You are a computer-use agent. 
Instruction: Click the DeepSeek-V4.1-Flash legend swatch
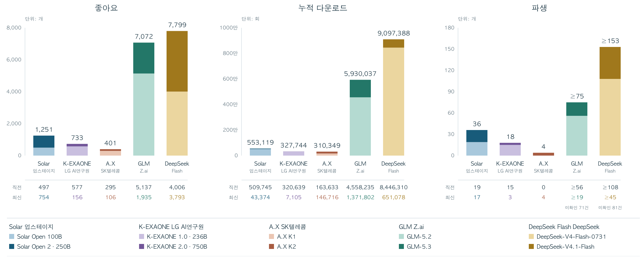(x=531, y=246)
